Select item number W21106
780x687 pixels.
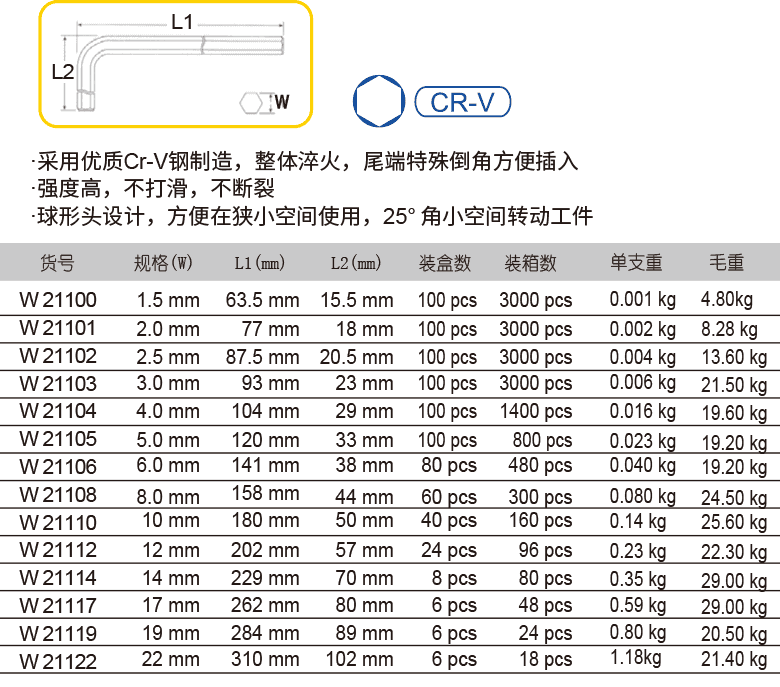(58, 467)
